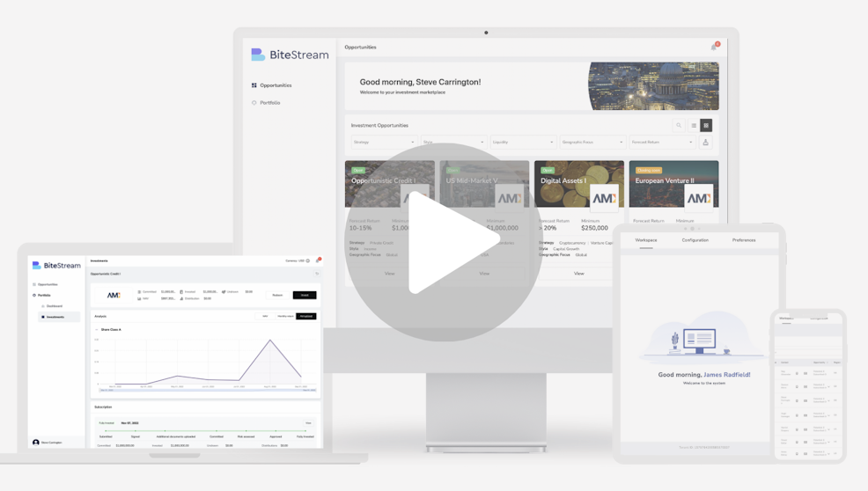Viewport: 868px width, 491px height.
Task: Click the View button under Digital Assets I
Action: click(x=579, y=274)
